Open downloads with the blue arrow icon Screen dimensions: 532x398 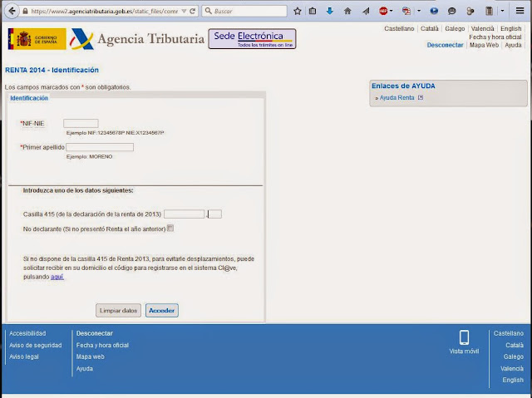click(x=329, y=11)
